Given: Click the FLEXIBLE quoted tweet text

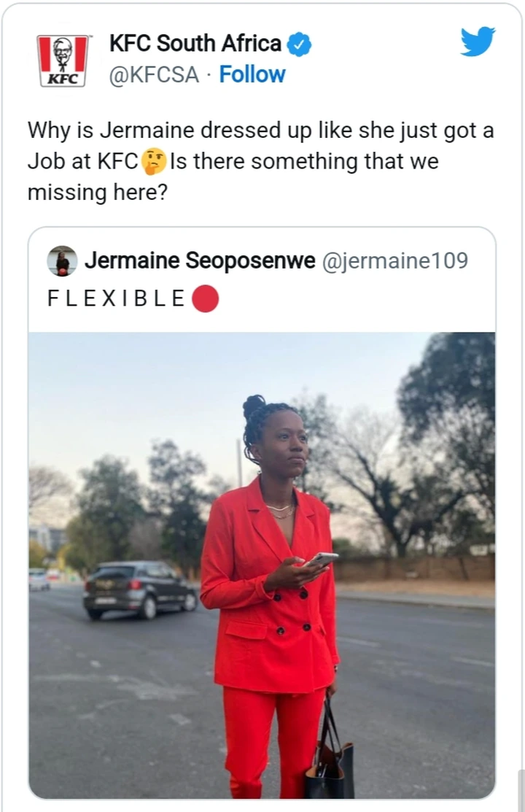Looking at the screenshot, I should (x=117, y=298).
